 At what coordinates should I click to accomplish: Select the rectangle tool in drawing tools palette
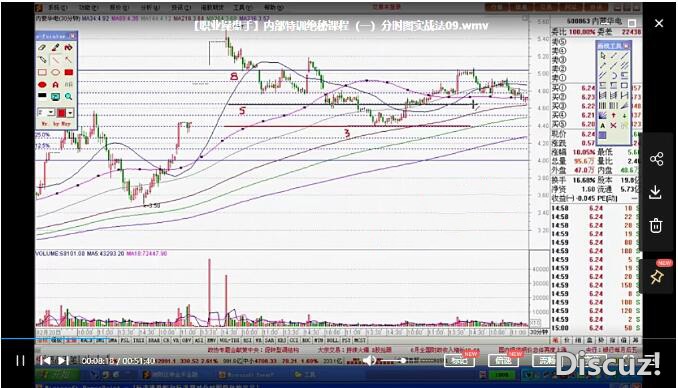click(x=625, y=85)
